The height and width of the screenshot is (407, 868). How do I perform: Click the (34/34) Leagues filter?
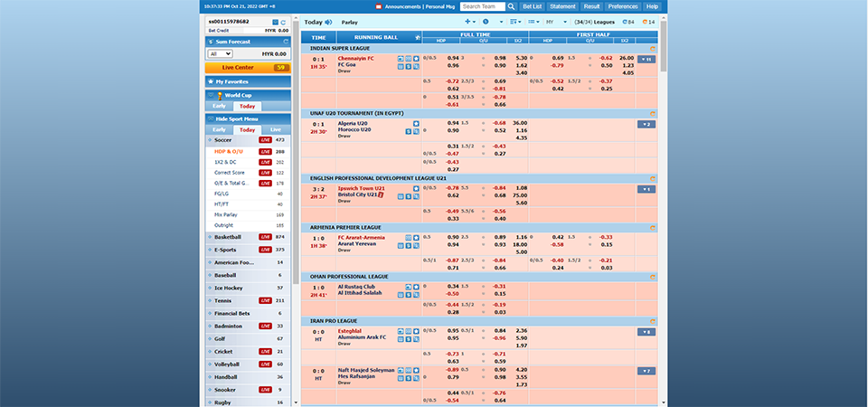[595, 22]
